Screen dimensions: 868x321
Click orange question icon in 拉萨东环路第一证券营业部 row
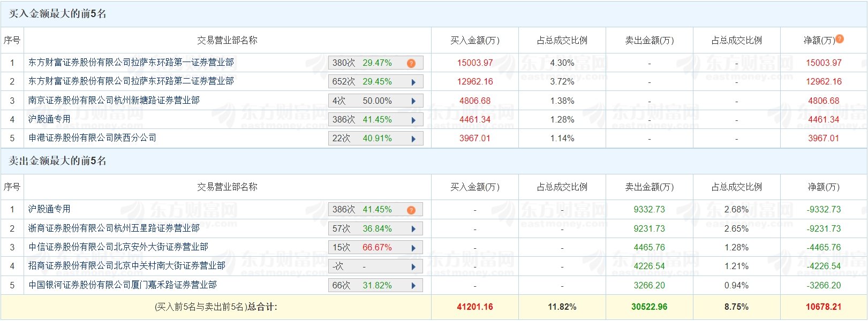(x=411, y=63)
